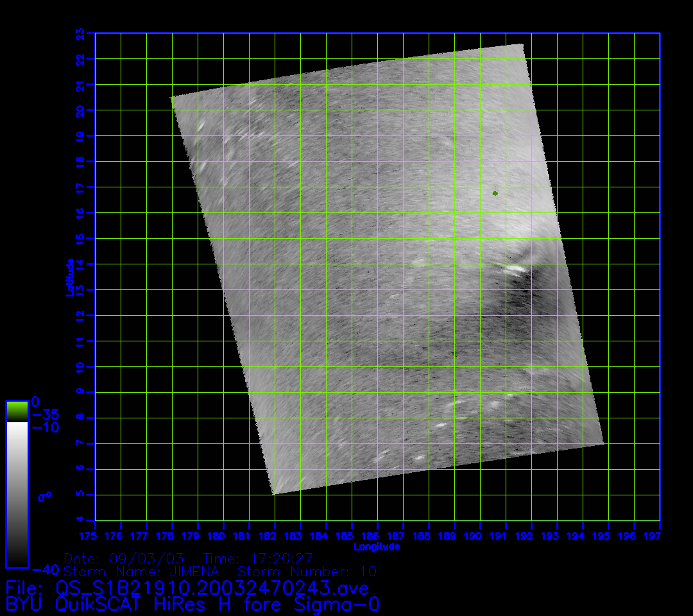The width and height of the screenshot is (693, 616).
Task: Click the -40 label below the color bar
Action: 45,569
